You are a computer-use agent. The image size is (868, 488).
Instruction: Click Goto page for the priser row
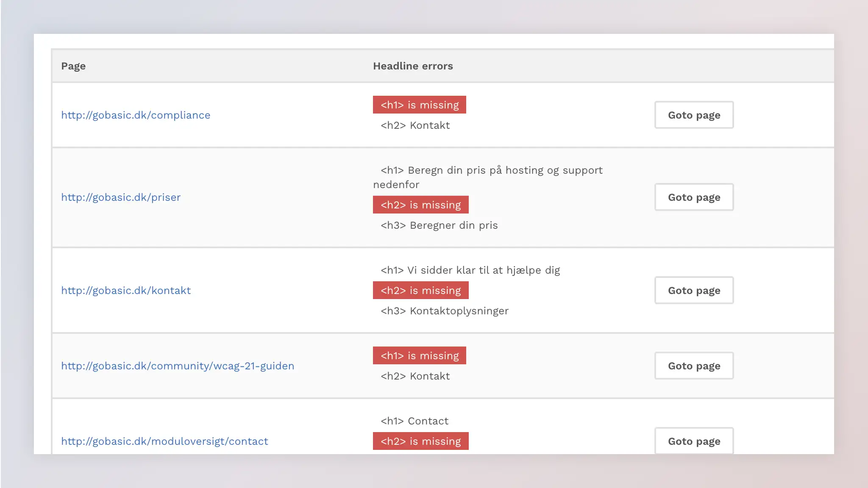(x=694, y=197)
